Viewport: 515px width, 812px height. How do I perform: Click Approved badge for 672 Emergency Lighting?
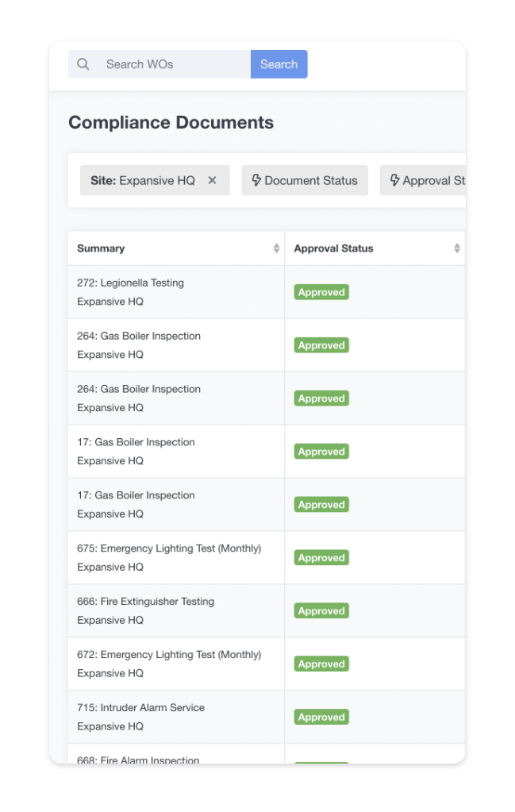coord(321,664)
